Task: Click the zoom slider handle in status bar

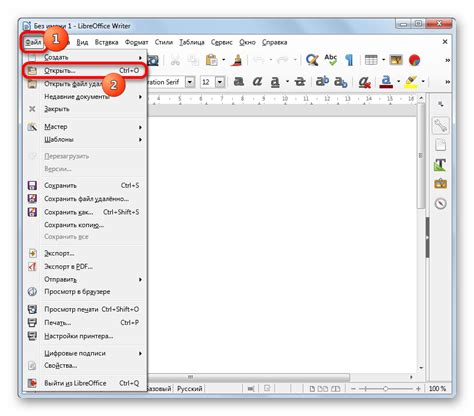Action: [x=385, y=389]
